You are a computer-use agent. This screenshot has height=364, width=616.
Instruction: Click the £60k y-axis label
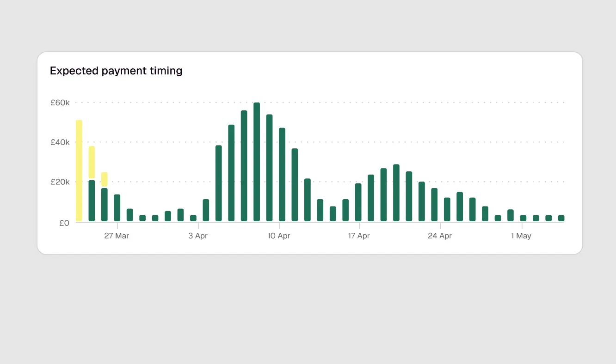pyautogui.click(x=60, y=103)
